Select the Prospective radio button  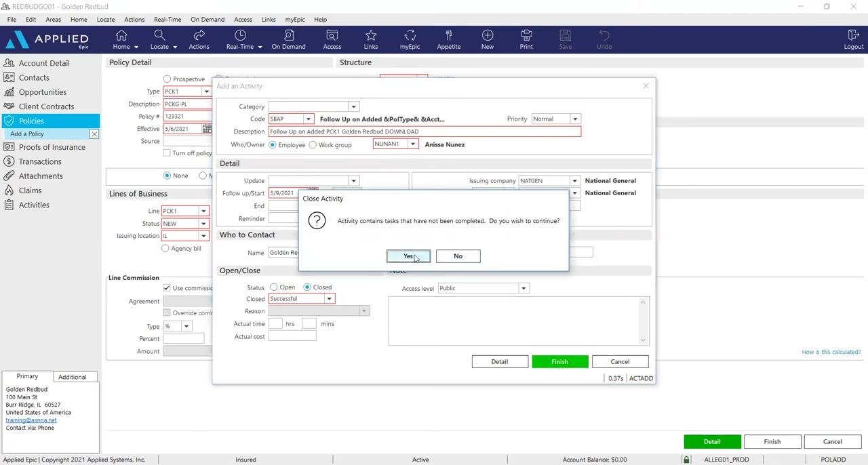pyautogui.click(x=167, y=79)
